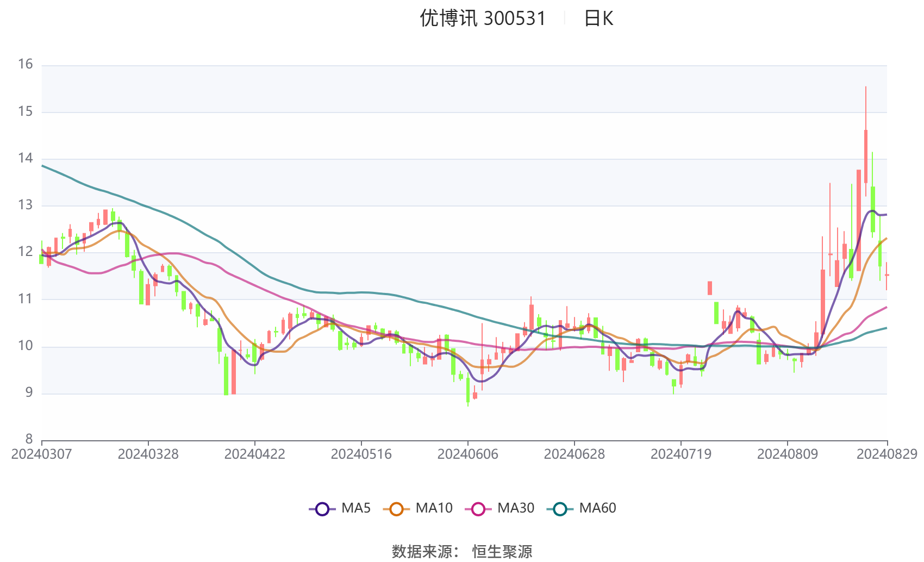Viewport: 924px width, 562px height.
Task: Click the chart title 优博讯 300531
Action: click(x=482, y=18)
